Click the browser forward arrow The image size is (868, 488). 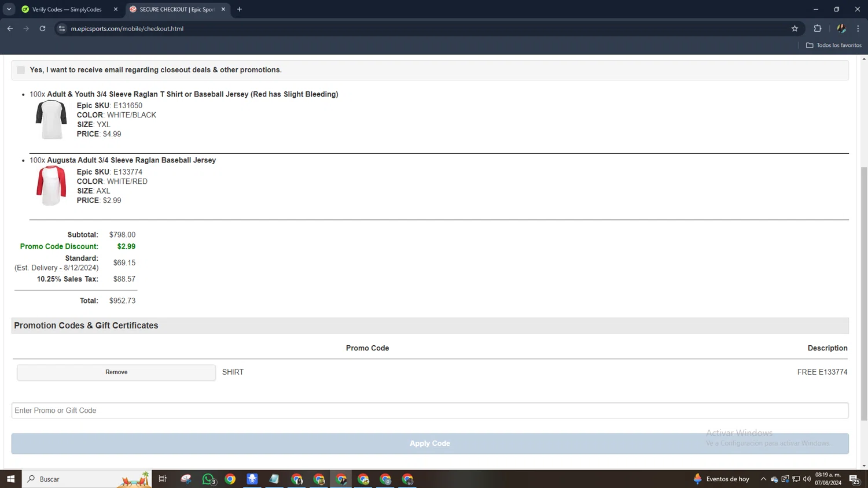(x=26, y=28)
